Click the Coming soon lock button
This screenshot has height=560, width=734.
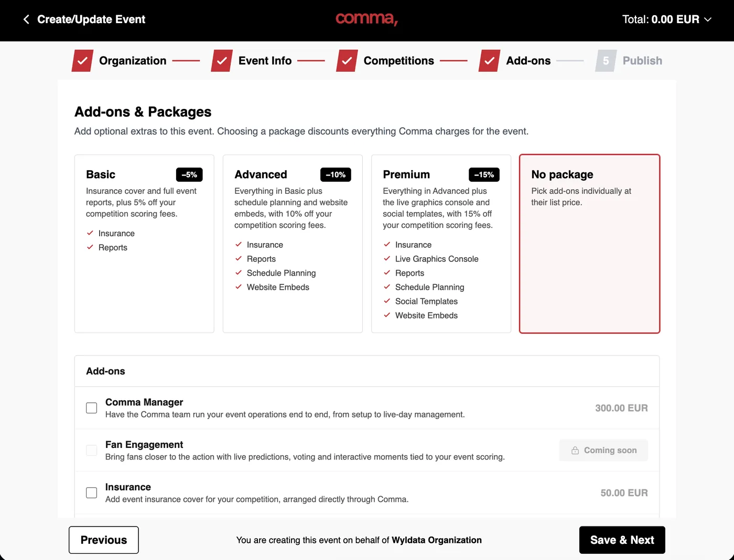(x=603, y=451)
